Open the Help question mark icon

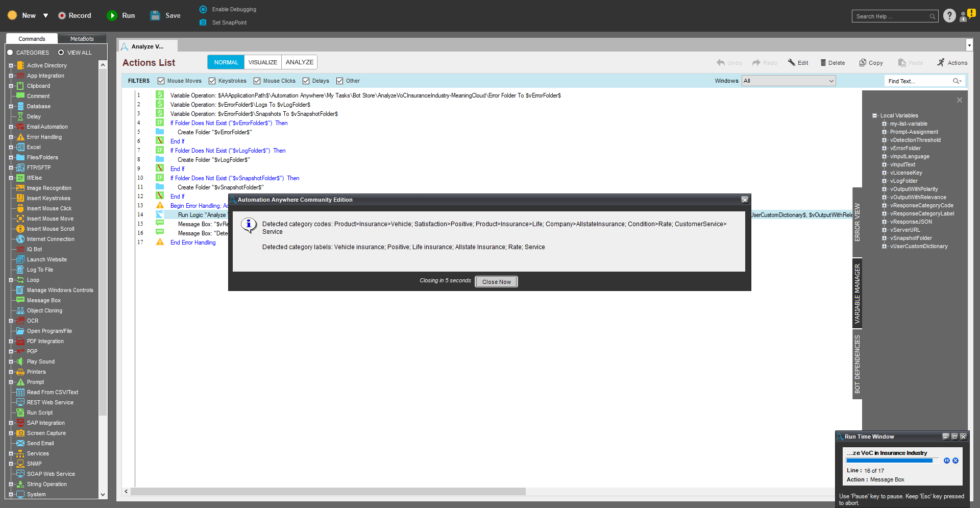pos(949,16)
